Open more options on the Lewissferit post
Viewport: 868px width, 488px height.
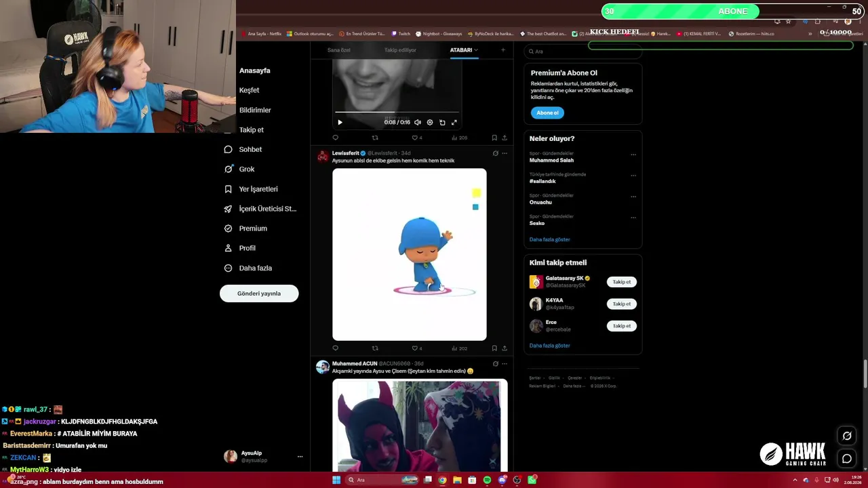click(505, 153)
